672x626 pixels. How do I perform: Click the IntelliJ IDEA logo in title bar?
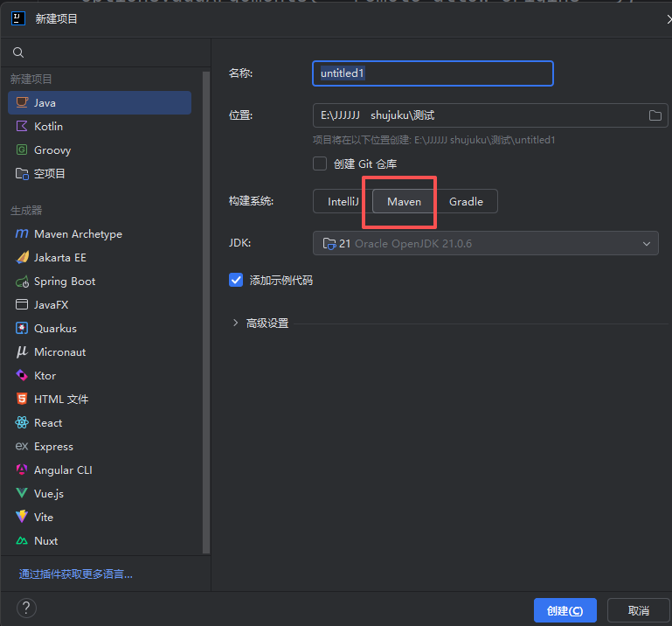(x=18, y=18)
